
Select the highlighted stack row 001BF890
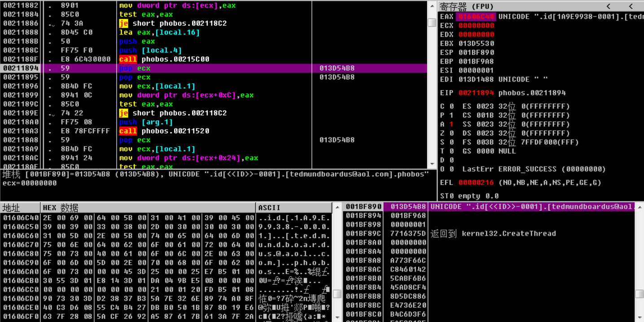489,207
